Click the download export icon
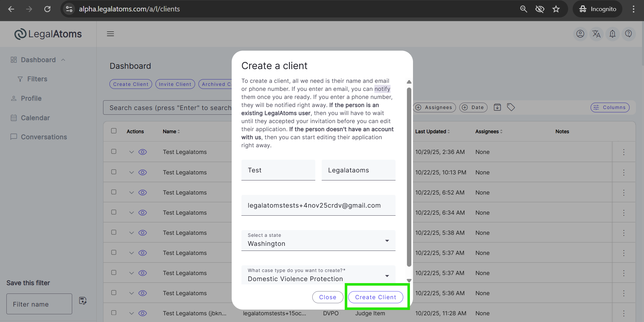The image size is (644, 322). [497, 107]
